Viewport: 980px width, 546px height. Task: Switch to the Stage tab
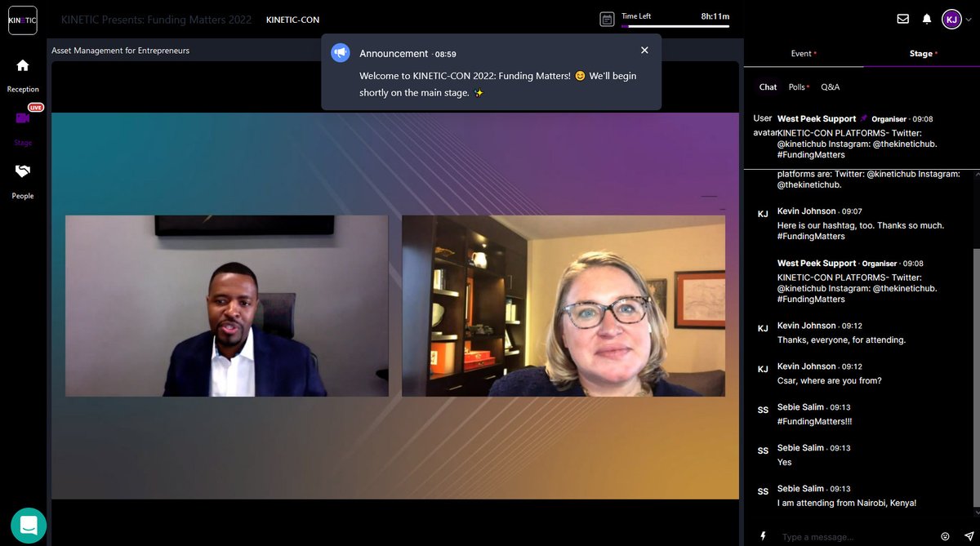[923, 54]
